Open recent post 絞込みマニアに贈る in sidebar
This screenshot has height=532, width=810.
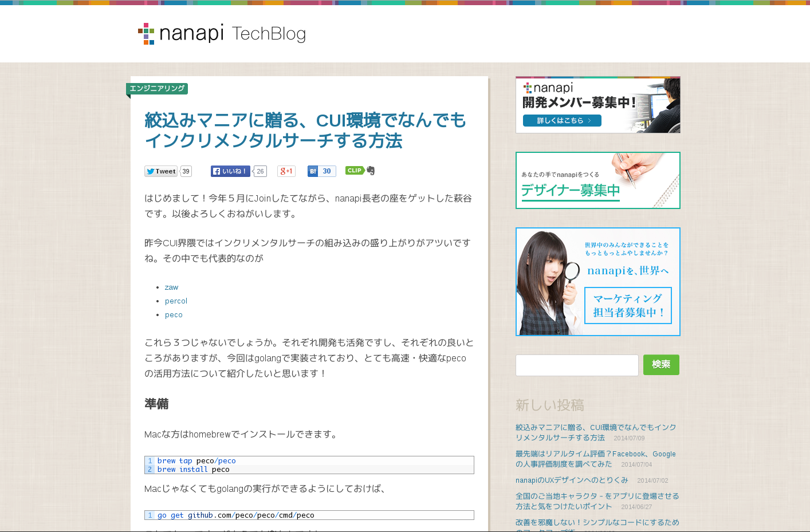[596, 432]
